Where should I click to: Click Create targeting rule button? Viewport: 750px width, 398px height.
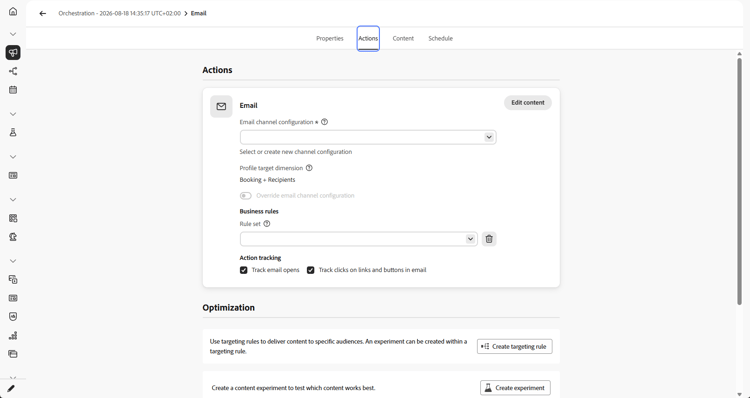tap(515, 346)
